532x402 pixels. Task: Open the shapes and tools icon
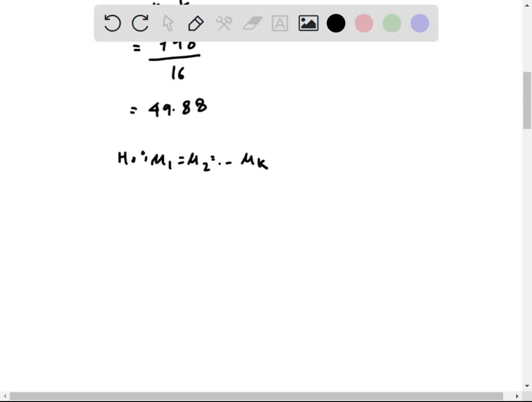pyautogui.click(x=224, y=23)
